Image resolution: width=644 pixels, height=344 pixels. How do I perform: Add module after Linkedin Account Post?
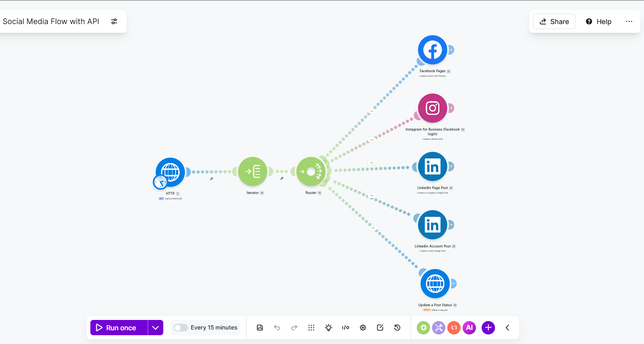click(451, 225)
